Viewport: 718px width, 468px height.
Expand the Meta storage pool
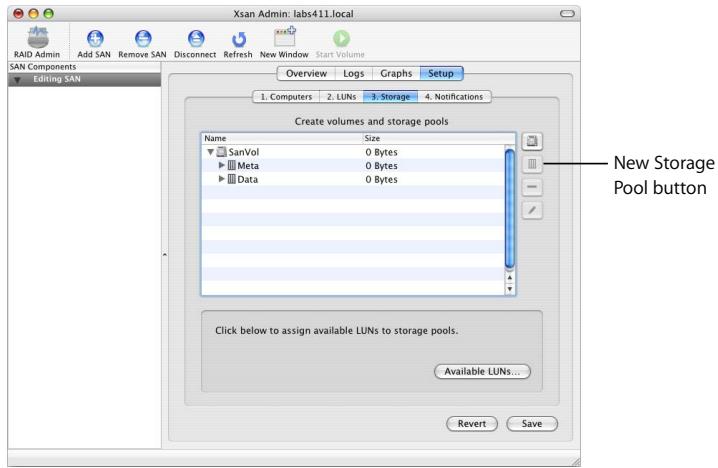222,165
